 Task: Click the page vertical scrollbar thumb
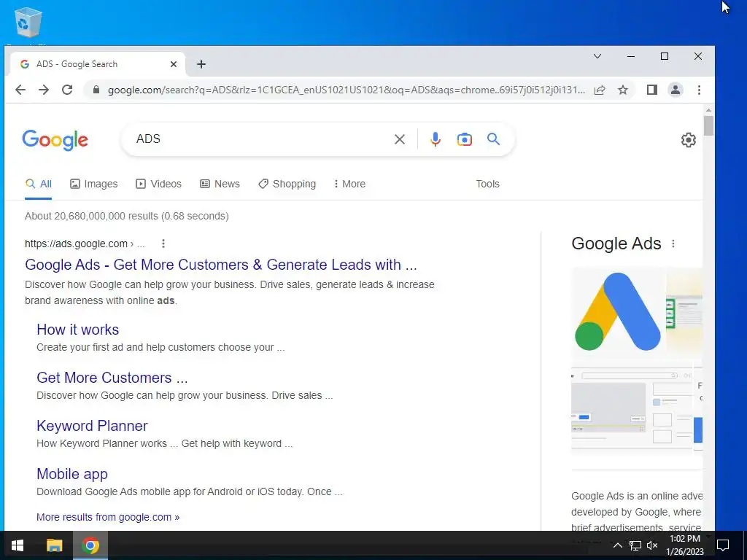709,125
